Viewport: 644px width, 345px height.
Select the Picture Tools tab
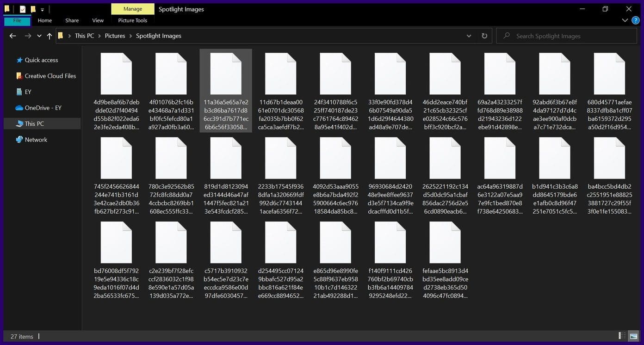point(133,20)
